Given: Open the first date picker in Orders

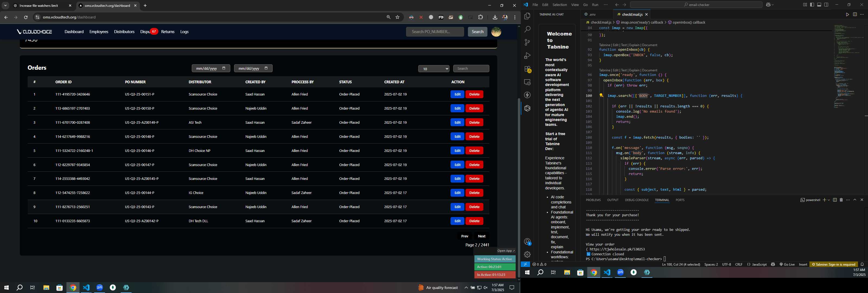Looking at the screenshot, I should 210,68.
